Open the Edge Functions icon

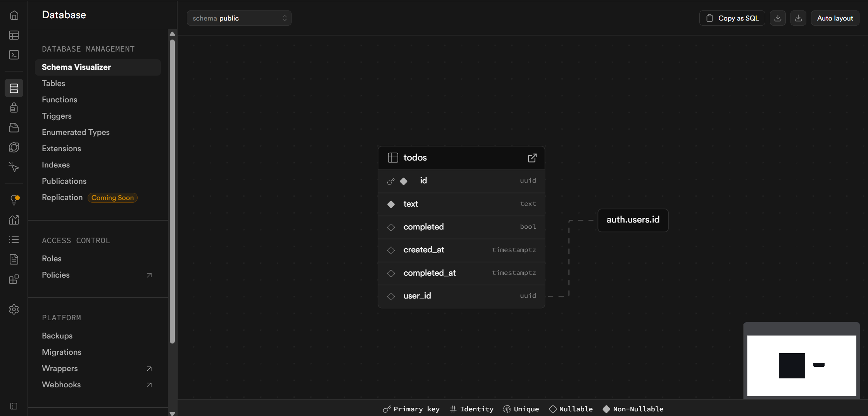coord(14,147)
